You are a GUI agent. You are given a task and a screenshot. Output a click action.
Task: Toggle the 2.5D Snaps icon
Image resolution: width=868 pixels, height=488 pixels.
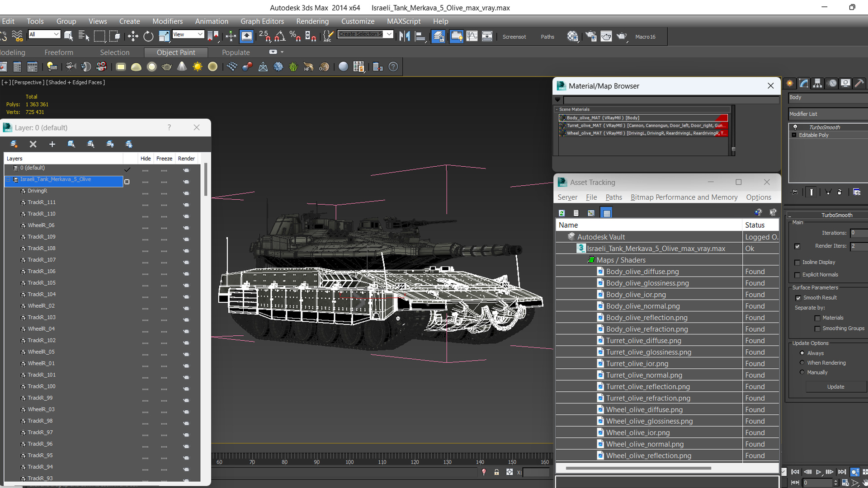pos(265,37)
